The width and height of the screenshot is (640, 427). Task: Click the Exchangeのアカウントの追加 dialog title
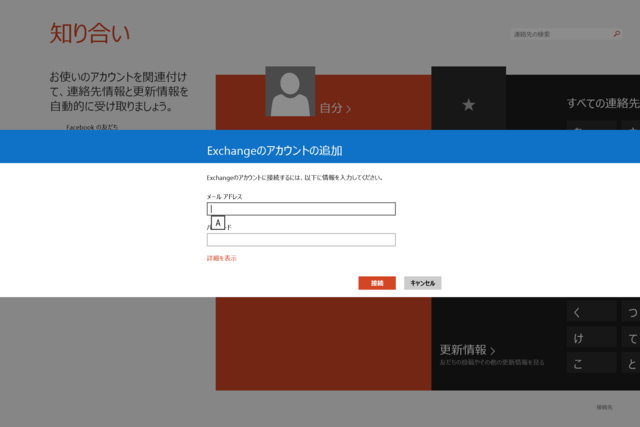274,151
